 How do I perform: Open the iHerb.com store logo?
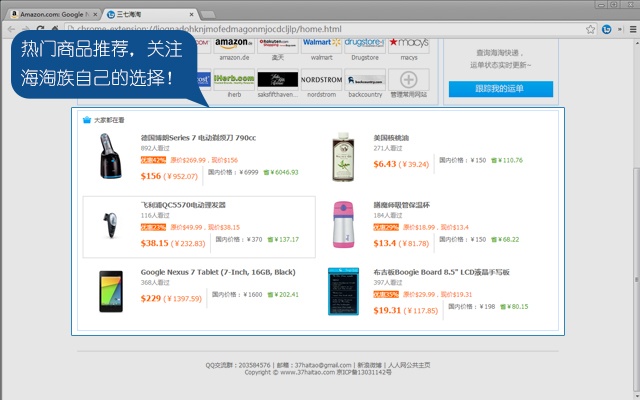point(234,79)
